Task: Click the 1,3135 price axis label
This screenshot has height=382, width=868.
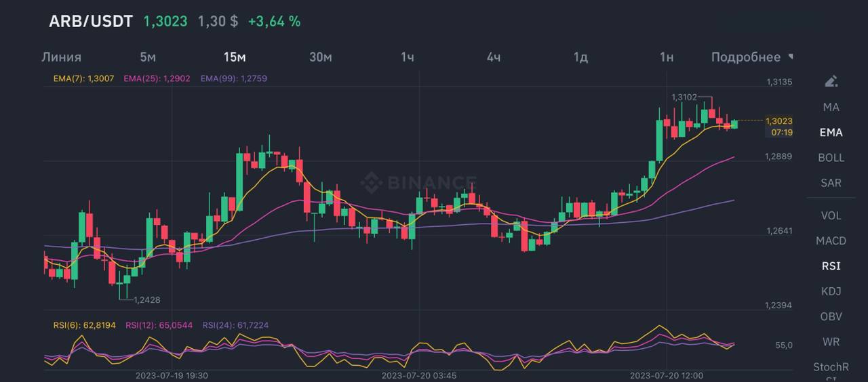Action: pos(779,82)
